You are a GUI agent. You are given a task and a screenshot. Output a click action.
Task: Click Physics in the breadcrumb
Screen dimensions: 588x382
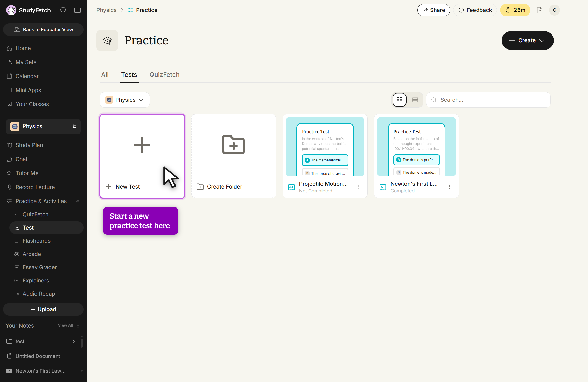(106, 10)
